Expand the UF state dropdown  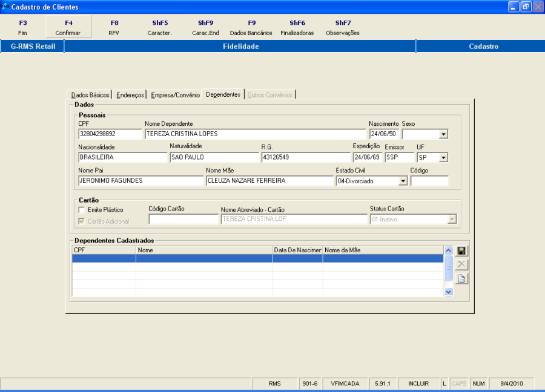[x=443, y=157]
